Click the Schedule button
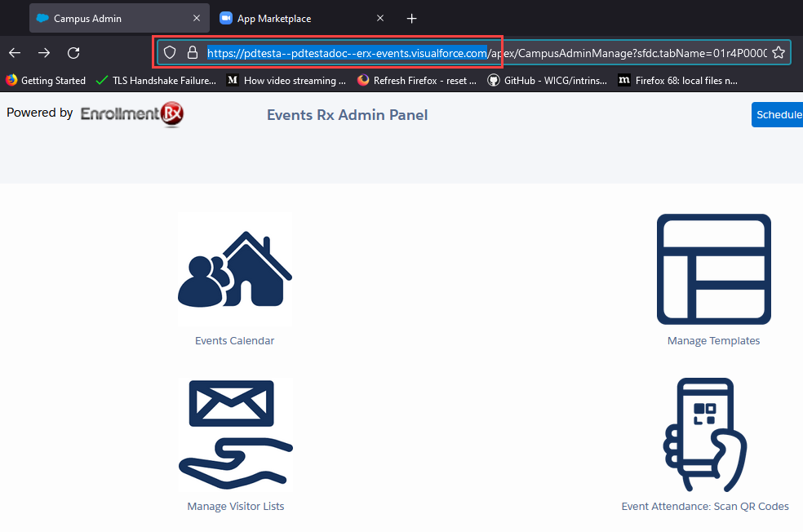Image resolution: width=803 pixels, height=532 pixels. point(778,115)
